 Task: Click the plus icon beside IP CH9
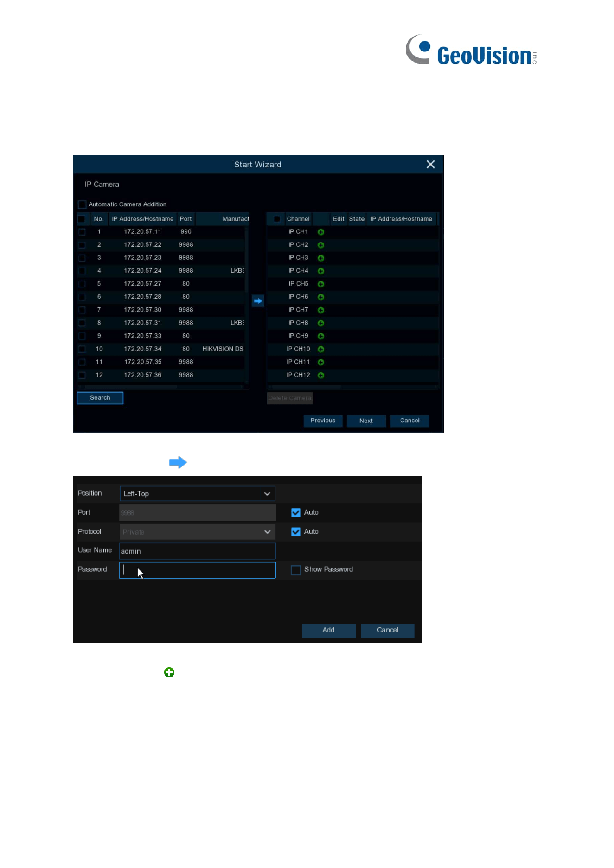coord(320,336)
